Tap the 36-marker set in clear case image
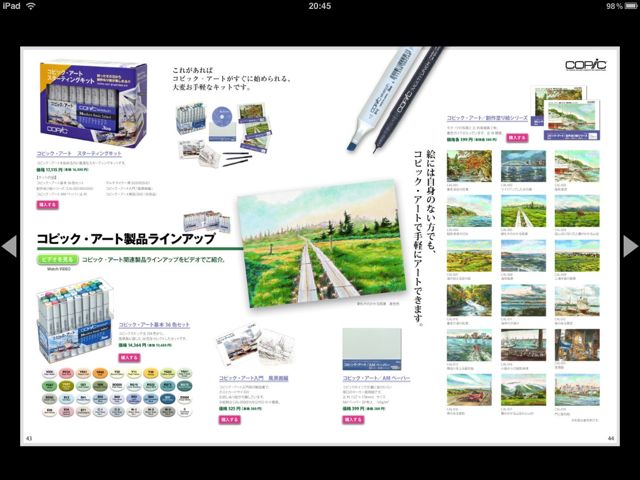640x480 pixels. click(x=76, y=320)
